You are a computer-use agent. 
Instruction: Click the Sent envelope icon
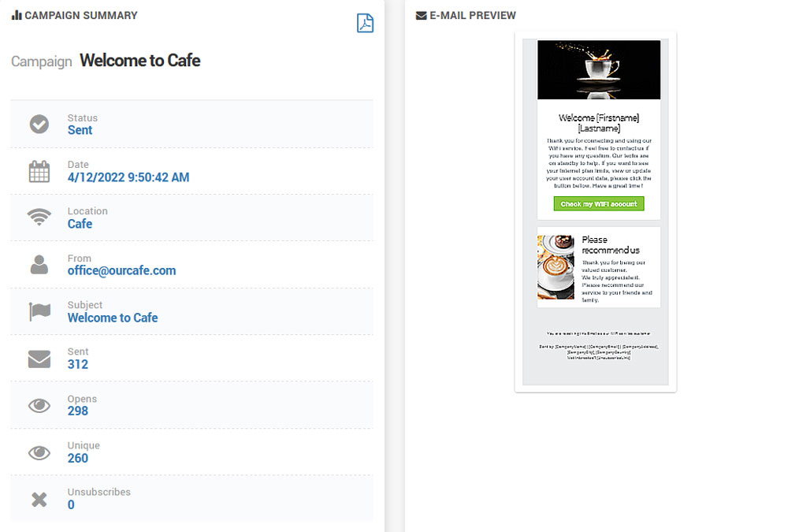pos(39,359)
